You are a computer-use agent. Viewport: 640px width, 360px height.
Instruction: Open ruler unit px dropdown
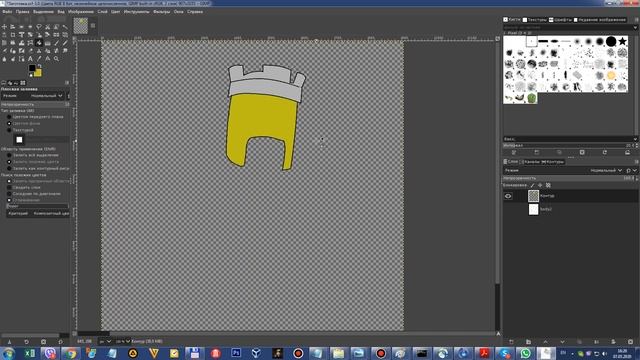[105, 341]
